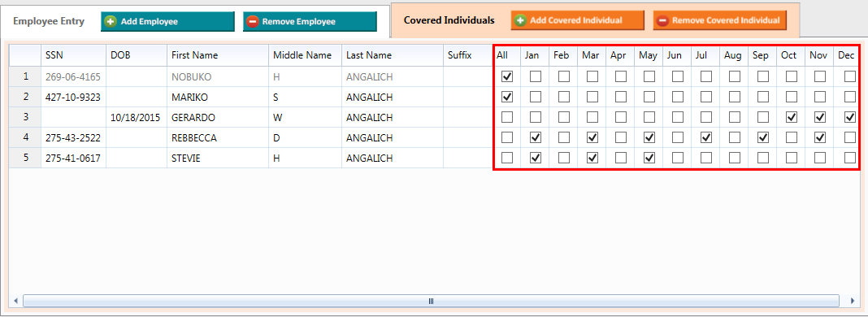The image size is (868, 317).
Task: Click first name cell GERARDO
Action: (x=218, y=117)
